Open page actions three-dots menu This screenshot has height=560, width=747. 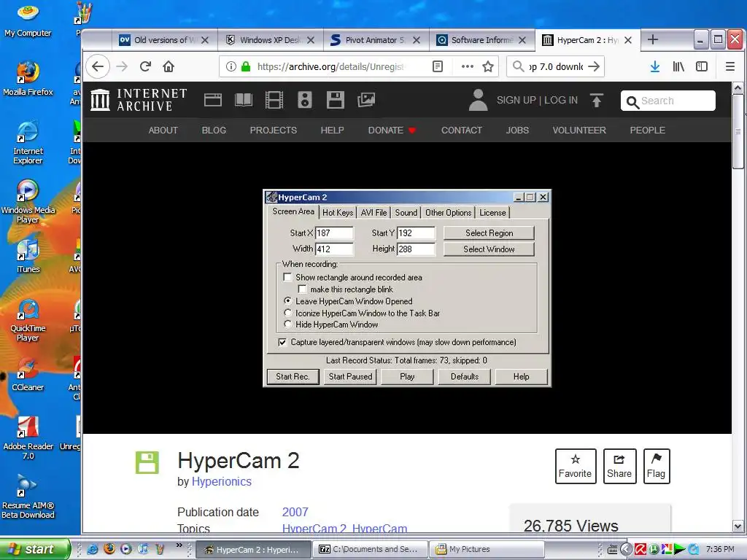tap(468, 66)
